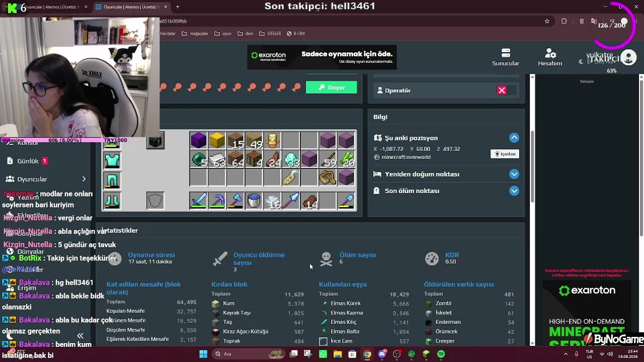Open Spotify from the taskbar

point(441,354)
